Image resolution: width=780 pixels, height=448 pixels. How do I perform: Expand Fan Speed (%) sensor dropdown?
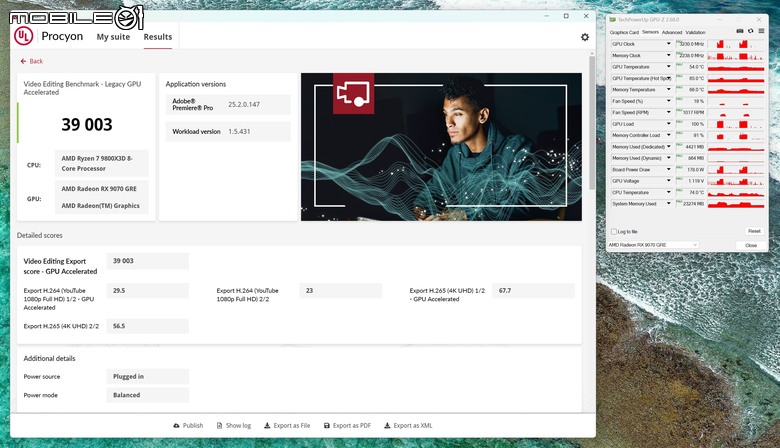pos(669,101)
